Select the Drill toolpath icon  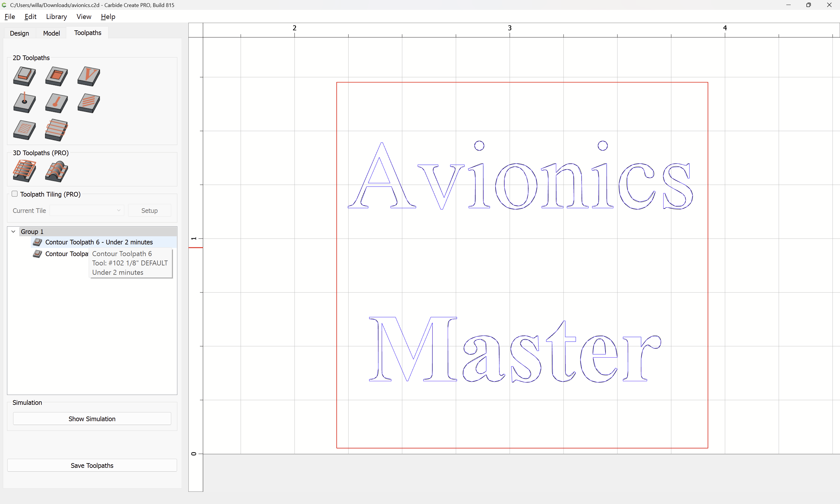[24, 103]
